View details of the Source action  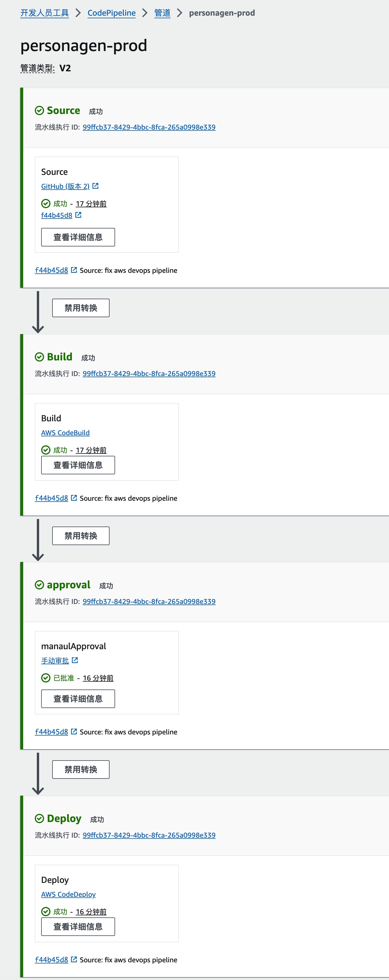[x=78, y=237]
